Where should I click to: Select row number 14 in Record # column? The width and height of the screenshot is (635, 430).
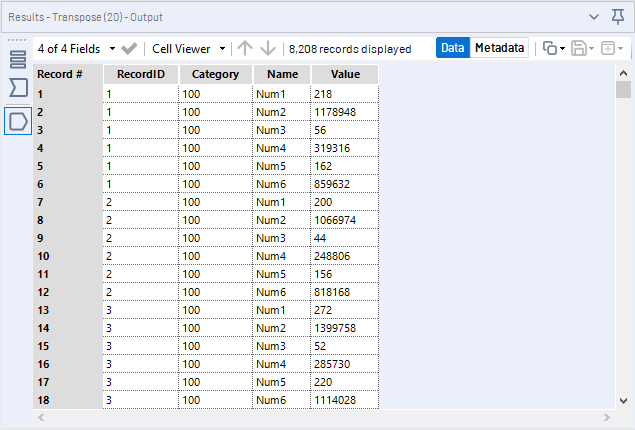tap(68, 328)
